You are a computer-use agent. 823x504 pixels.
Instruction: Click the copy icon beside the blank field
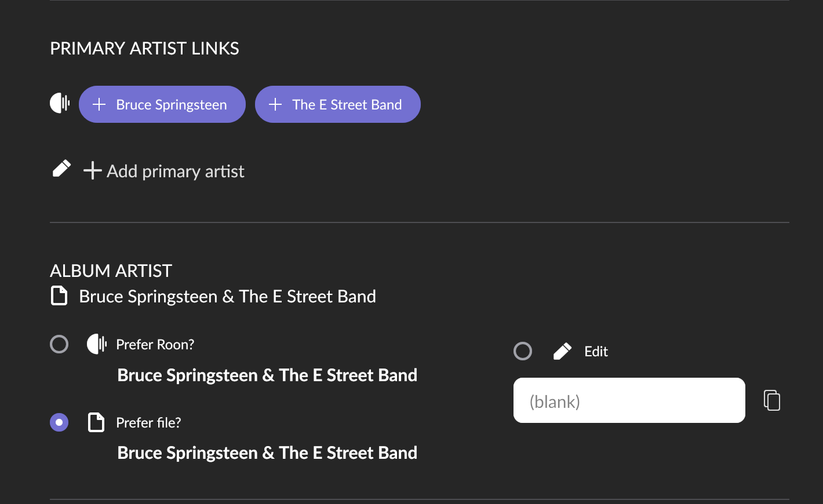click(771, 400)
